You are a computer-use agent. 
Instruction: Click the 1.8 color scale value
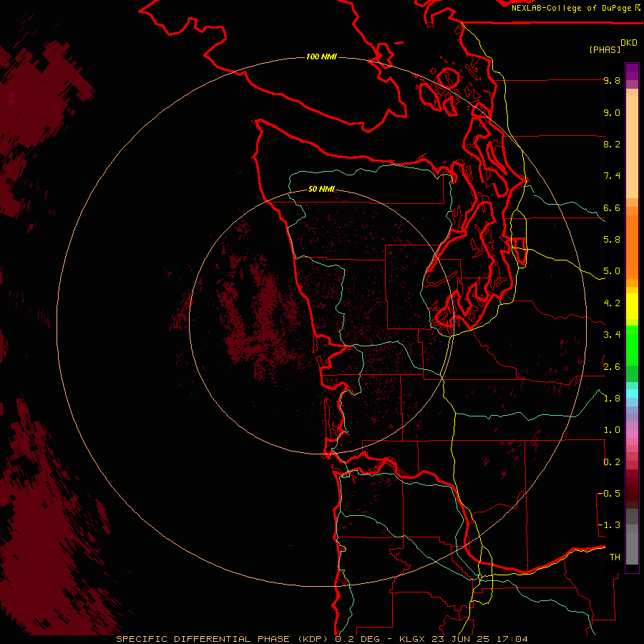pyautogui.click(x=612, y=399)
